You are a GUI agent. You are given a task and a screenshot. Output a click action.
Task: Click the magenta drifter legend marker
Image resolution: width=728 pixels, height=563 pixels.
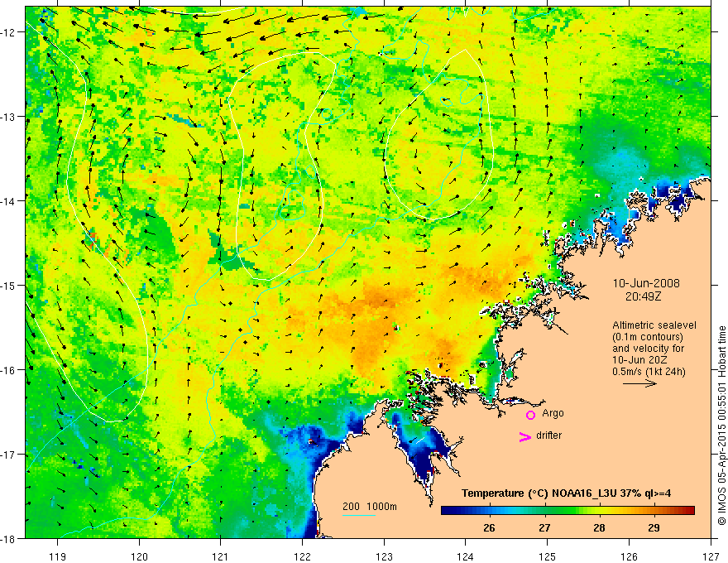tap(524, 436)
